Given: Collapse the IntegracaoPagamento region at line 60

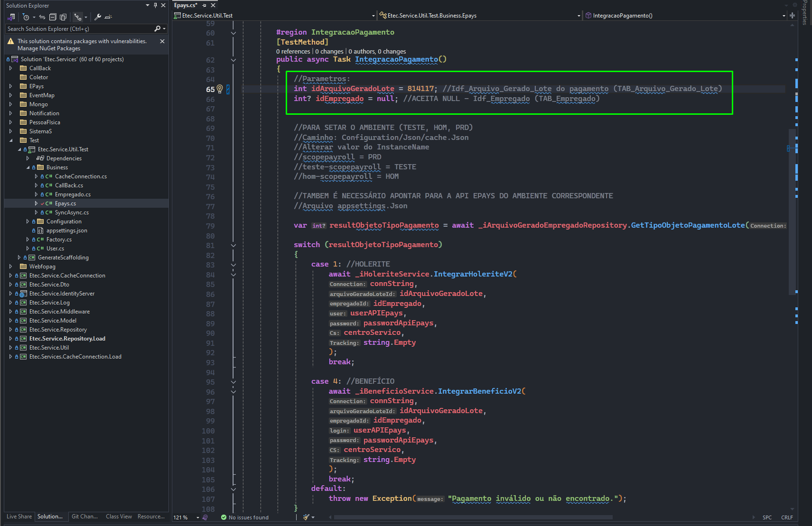Looking at the screenshot, I should (233, 33).
